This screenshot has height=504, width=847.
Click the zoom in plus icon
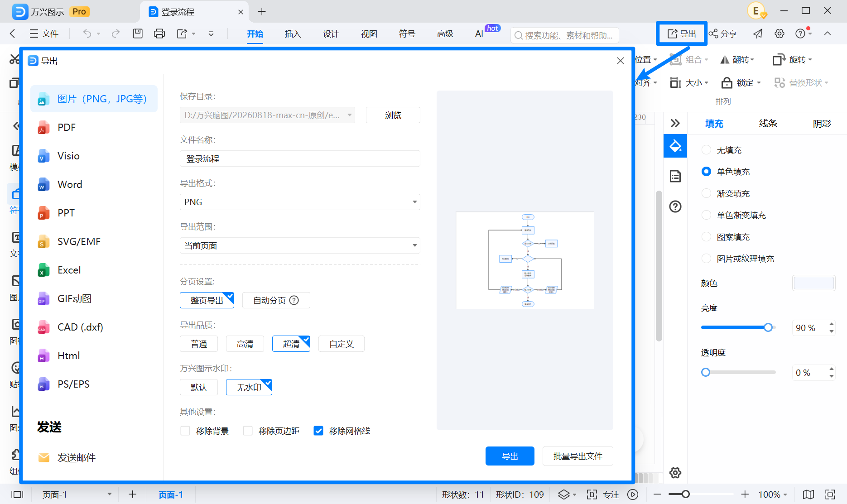pyautogui.click(x=745, y=494)
